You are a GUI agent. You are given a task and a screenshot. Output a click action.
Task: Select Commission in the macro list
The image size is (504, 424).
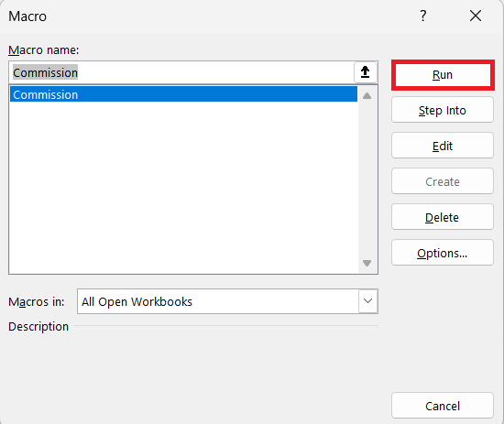click(183, 94)
